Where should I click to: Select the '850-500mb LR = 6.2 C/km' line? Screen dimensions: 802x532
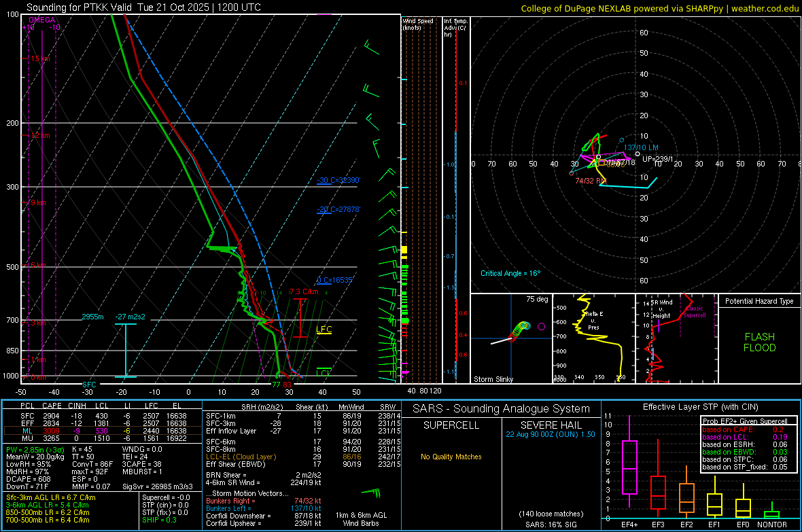[x=48, y=512]
